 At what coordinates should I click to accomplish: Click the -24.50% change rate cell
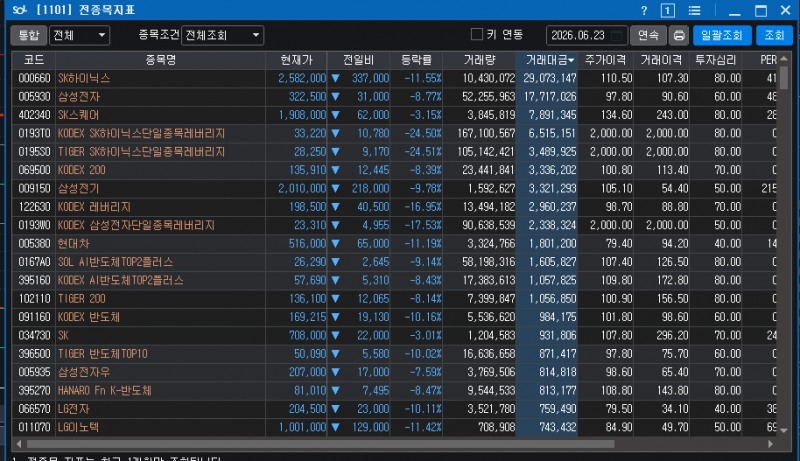pos(423,134)
